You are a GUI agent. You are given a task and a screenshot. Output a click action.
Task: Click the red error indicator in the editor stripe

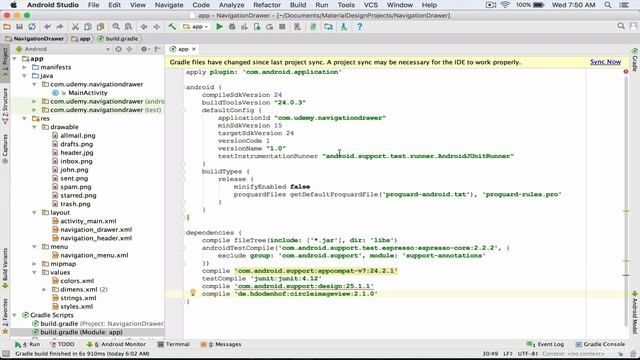(626, 71)
